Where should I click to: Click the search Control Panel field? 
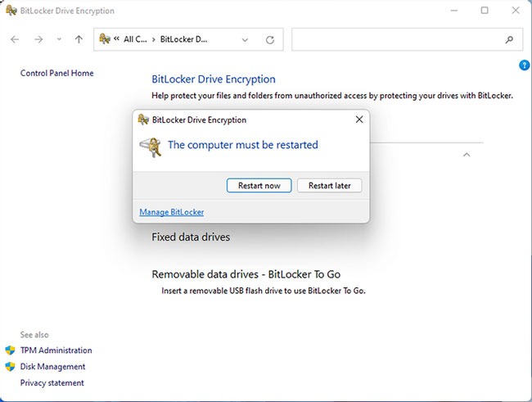tap(407, 39)
